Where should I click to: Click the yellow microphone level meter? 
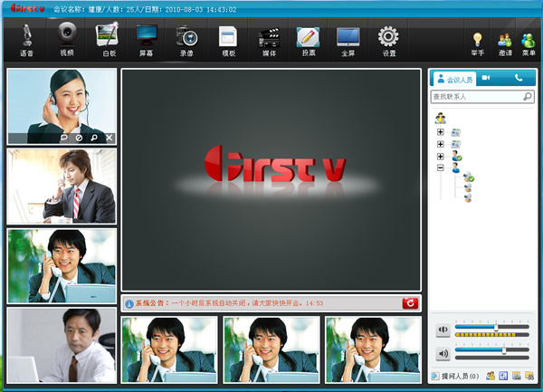click(x=492, y=335)
